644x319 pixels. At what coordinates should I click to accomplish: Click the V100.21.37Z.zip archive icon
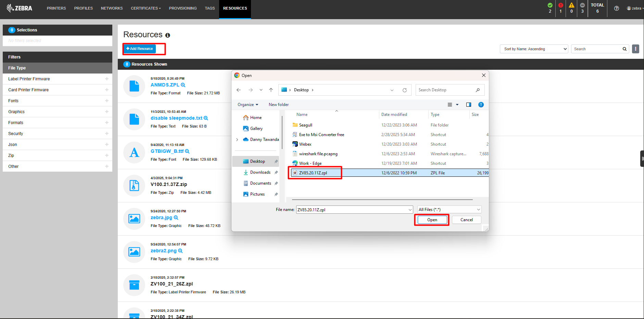click(x=134, y=186)
